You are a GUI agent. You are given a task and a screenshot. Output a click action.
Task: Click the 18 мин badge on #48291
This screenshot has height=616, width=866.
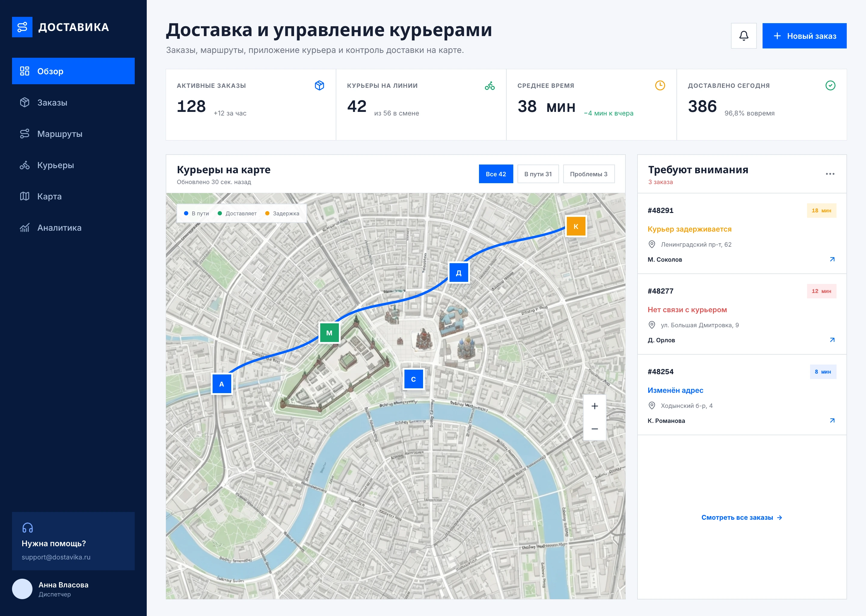pyautogui.click(x=821, y=211)
